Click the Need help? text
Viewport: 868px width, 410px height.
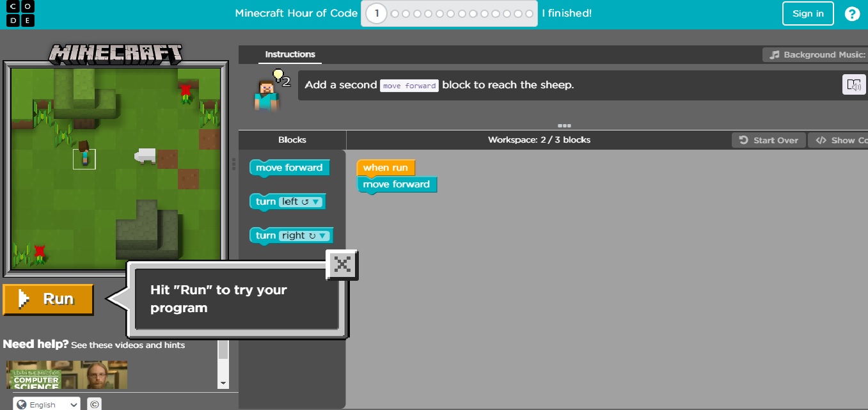coord(35,344)
